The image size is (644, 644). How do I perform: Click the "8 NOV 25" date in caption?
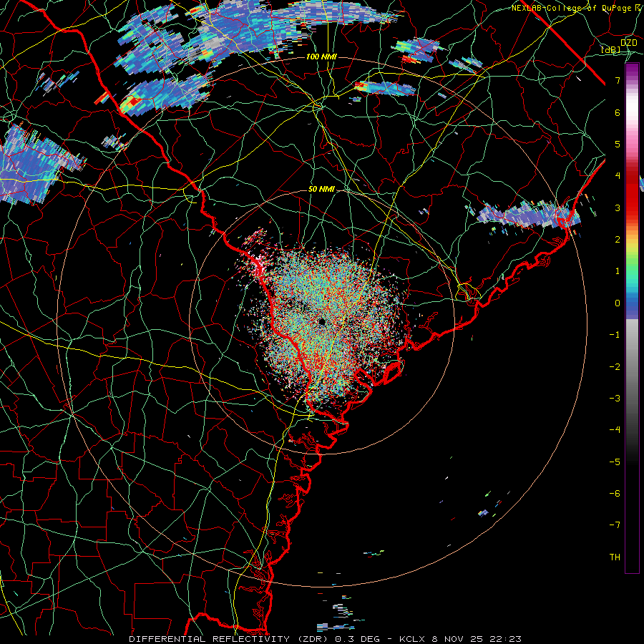[x=457, y=639]
